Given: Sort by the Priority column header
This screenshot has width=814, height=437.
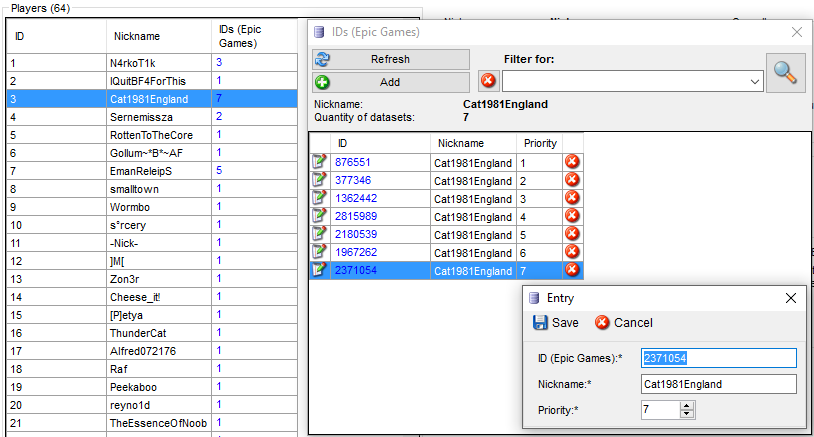Looking at the screenshot, I should click(x=540, y=143).
